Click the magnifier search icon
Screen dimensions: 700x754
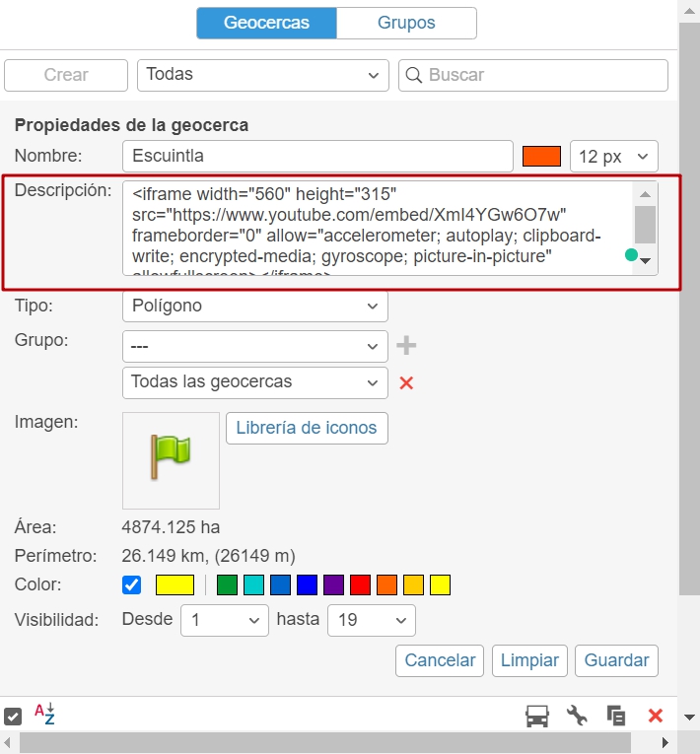414,75
